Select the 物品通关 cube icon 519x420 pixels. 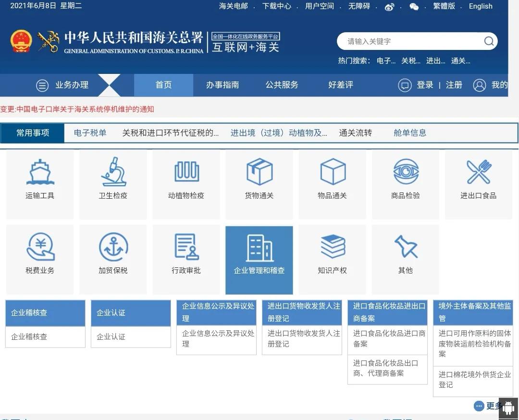click(332, 171)
